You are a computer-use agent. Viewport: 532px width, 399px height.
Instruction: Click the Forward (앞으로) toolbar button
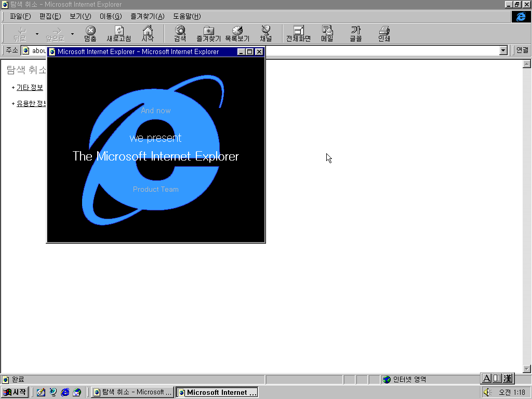click(55, 34)
